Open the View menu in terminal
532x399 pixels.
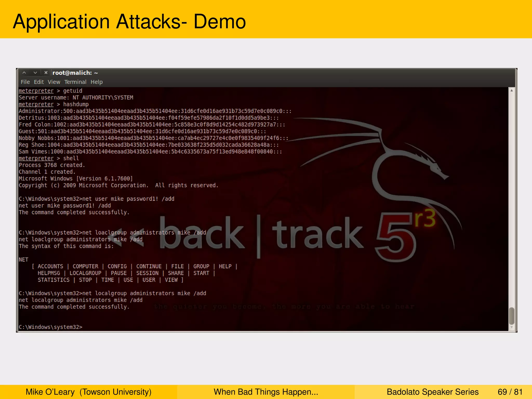coord(54,82)
